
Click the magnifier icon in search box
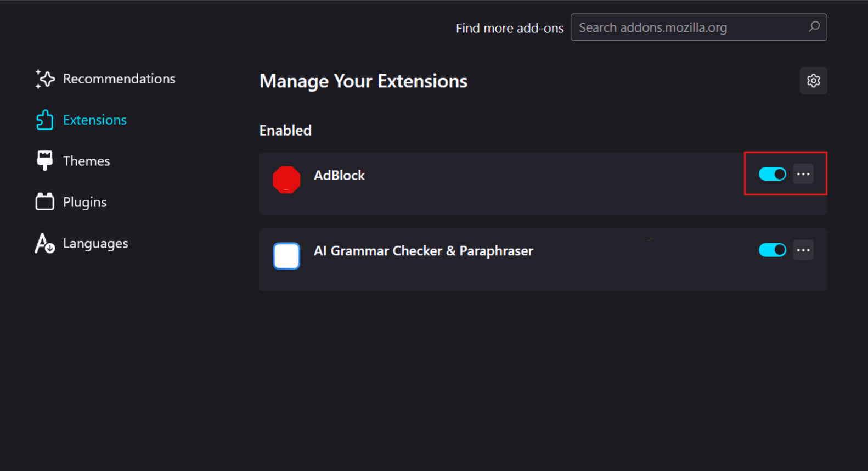(x=814, y=27)
